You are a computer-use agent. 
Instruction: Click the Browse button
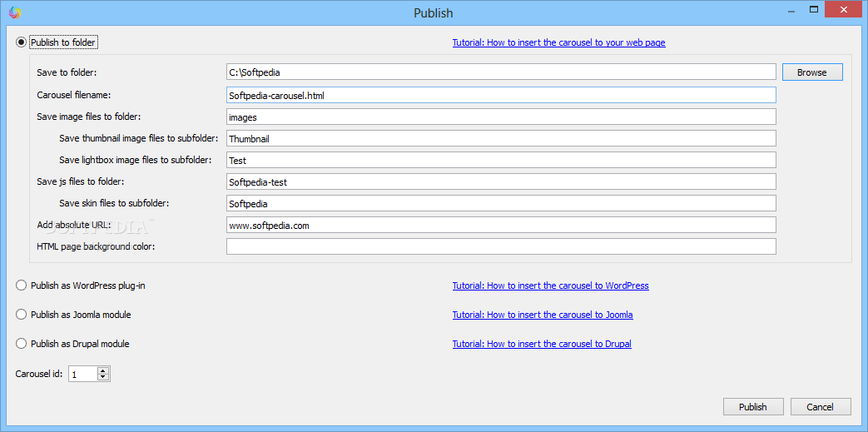tap(812, 72)
